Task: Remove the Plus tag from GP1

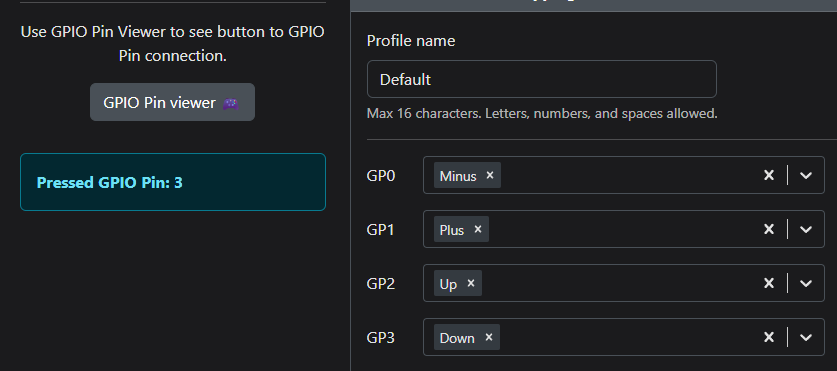Action: point(478,229)
